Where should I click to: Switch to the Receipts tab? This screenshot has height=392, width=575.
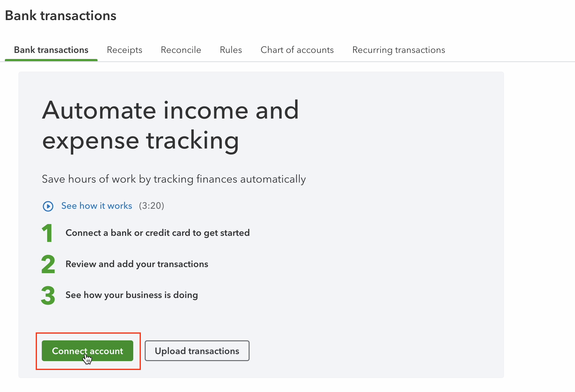tap(124, 50)
